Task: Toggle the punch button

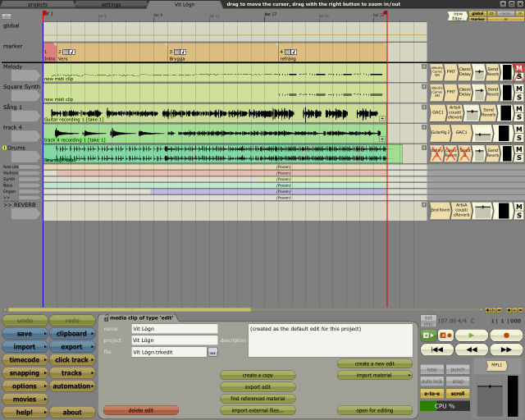Action: click(x=458, y=369)
